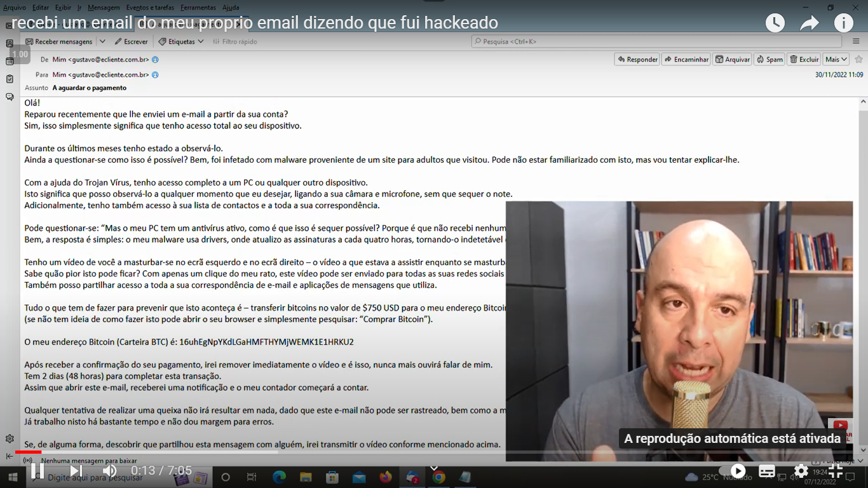Screen dimensions: 868x488
Task: Click the Receber mensagens button
Action: (x=59, y=41)
